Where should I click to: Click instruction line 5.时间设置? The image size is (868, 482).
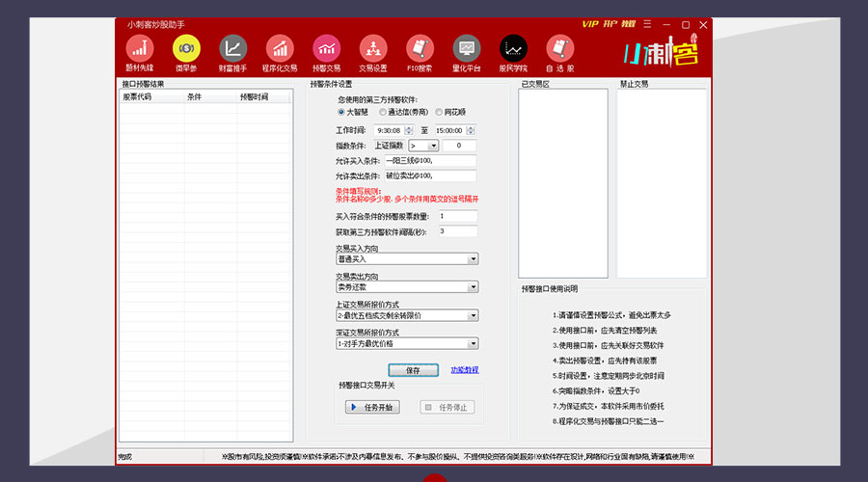608,376
